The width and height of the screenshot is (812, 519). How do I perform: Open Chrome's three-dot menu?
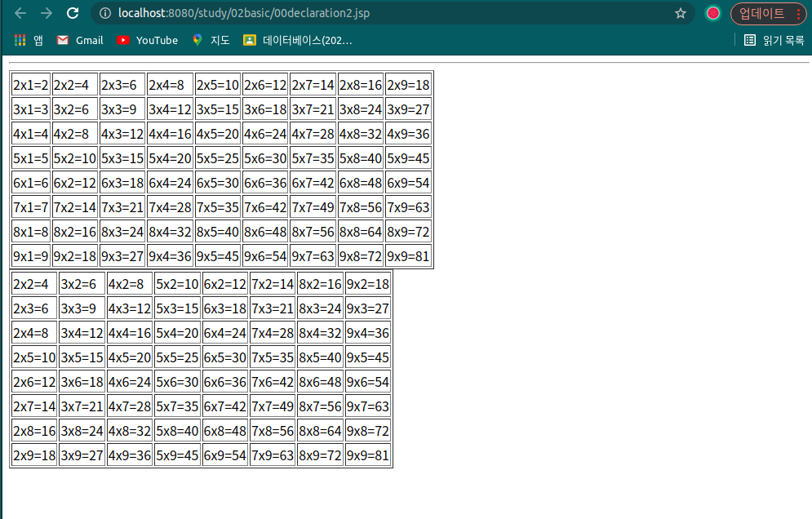[x=798, y=14]
